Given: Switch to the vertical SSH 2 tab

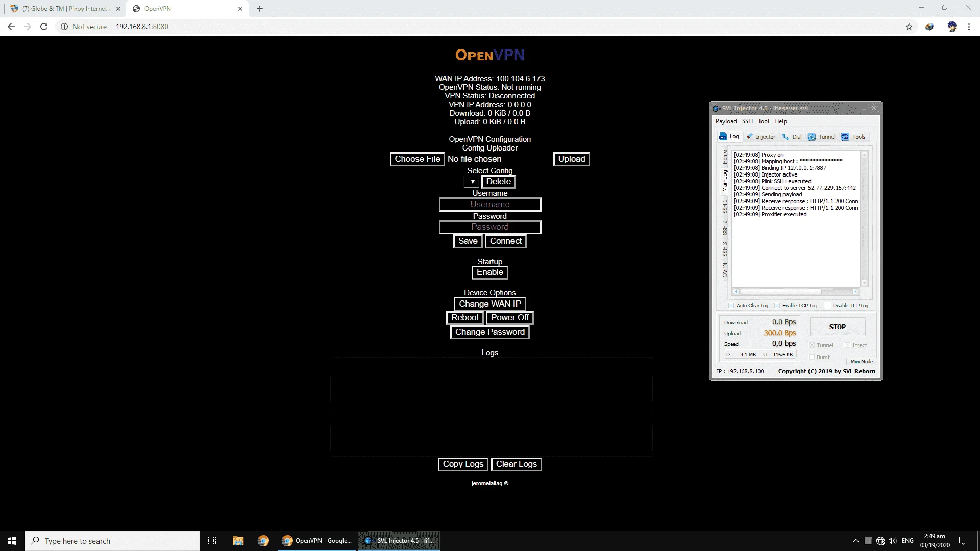Looking at the screenshot, I should coord(725,228).
